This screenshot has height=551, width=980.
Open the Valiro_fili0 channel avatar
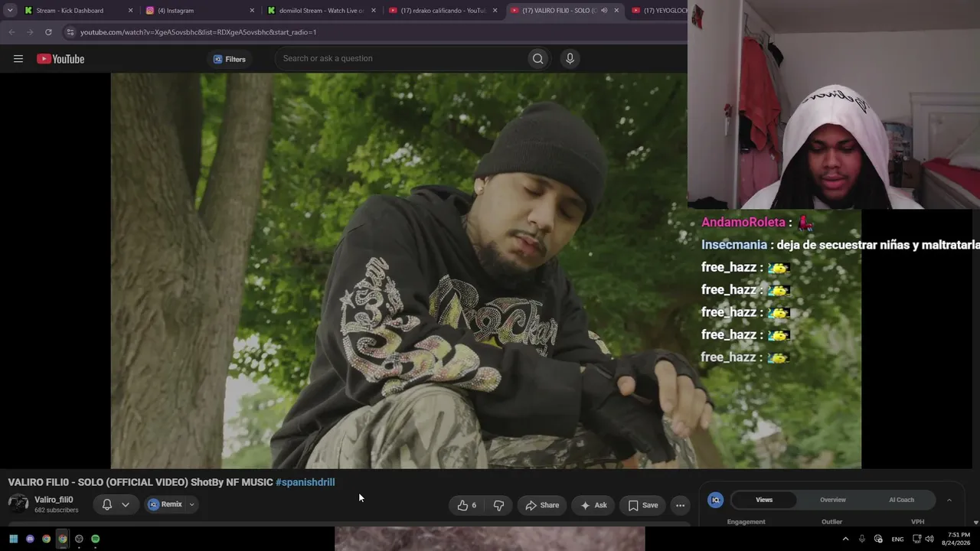coord(18,504)
